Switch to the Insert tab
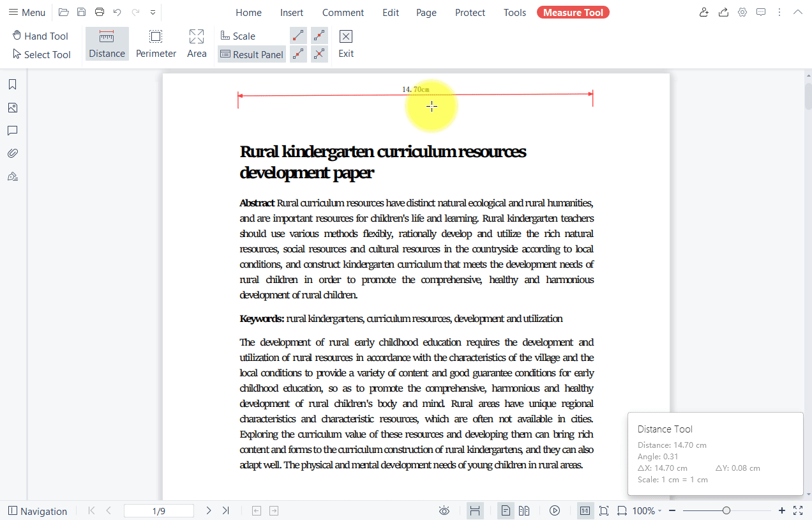The height and width of the screenshot is (520, 812). [x=292, y=12]
